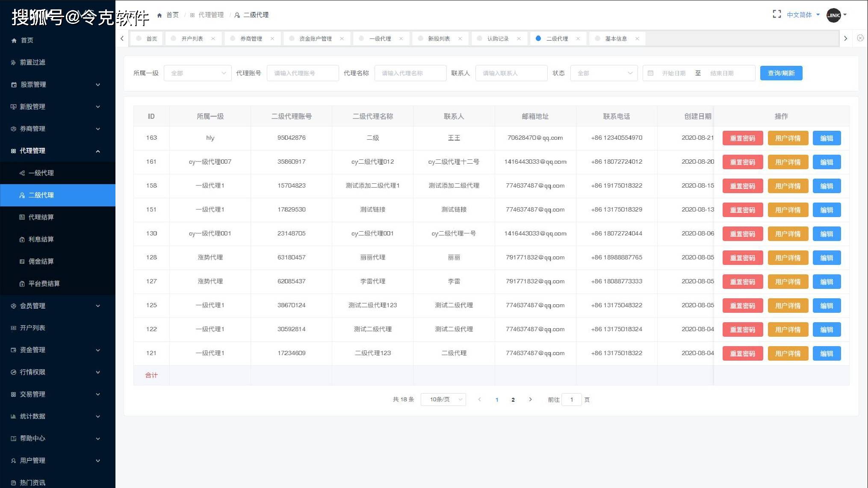Click 用户详情 for ID 161
Image resolution: width=868 pixels, height=488 pixels.
pyautogui.click(x=788, y=162)
